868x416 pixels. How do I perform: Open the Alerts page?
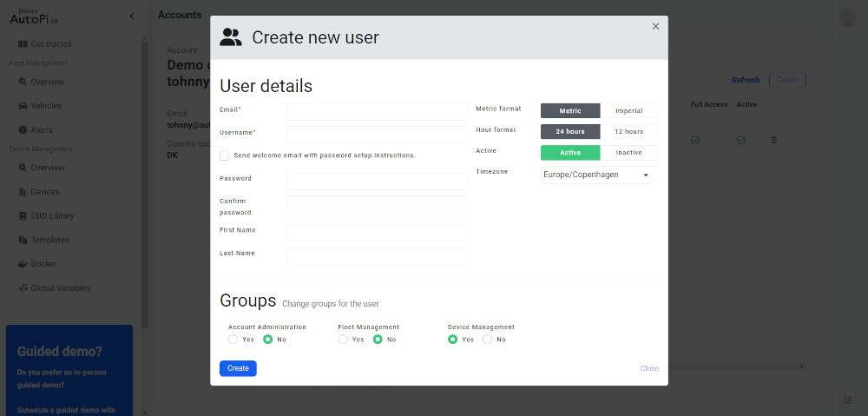tap(42, 129)
